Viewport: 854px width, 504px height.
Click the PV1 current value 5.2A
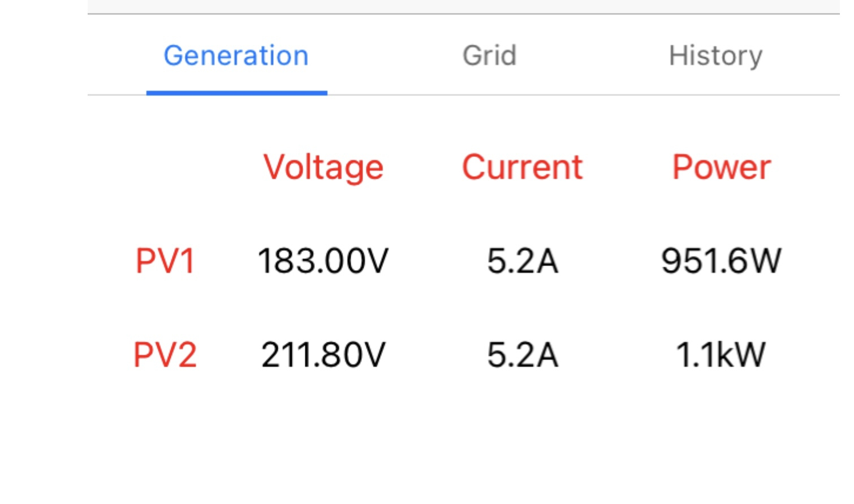[523, 261]
